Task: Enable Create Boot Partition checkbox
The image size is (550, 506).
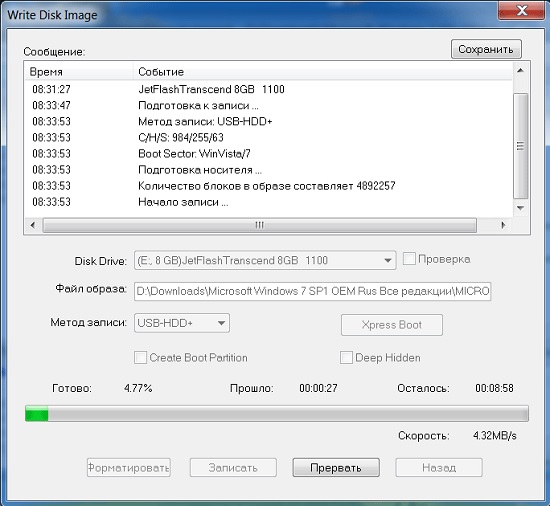Action: coord(140,358)
